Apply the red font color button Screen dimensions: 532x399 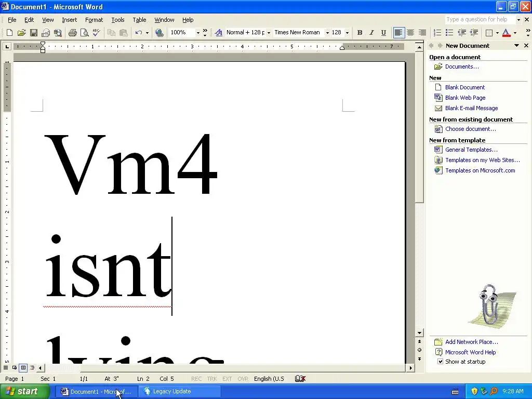click(x=506, y=33)
